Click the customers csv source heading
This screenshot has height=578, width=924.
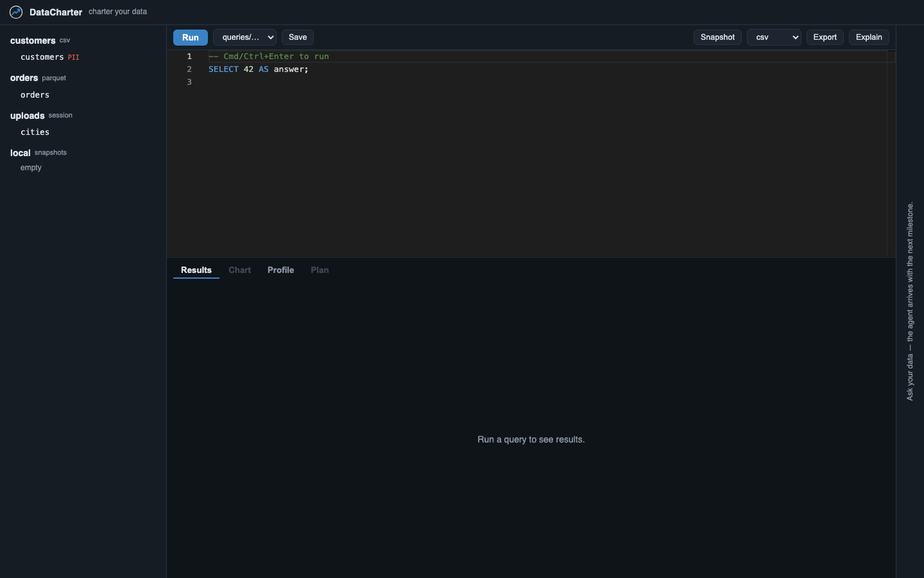click(40, 40)
